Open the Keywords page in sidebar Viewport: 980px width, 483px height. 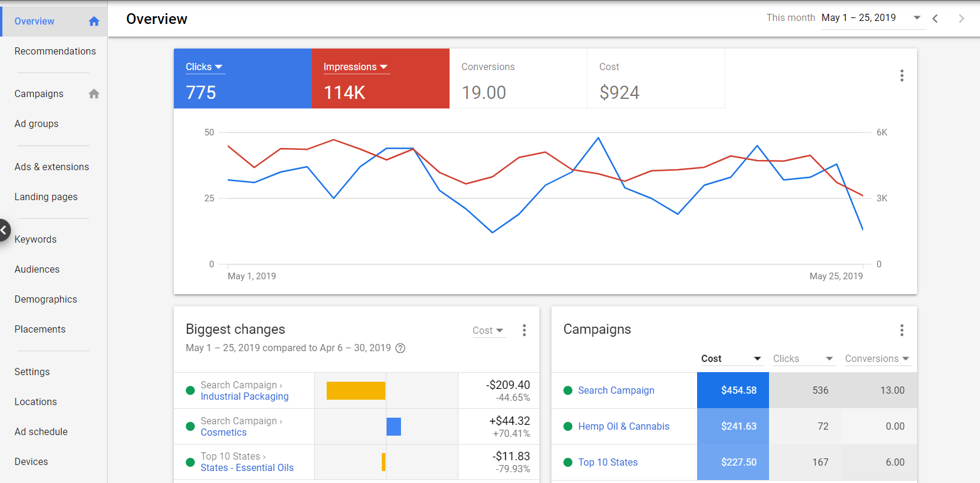tap(35, 239)
